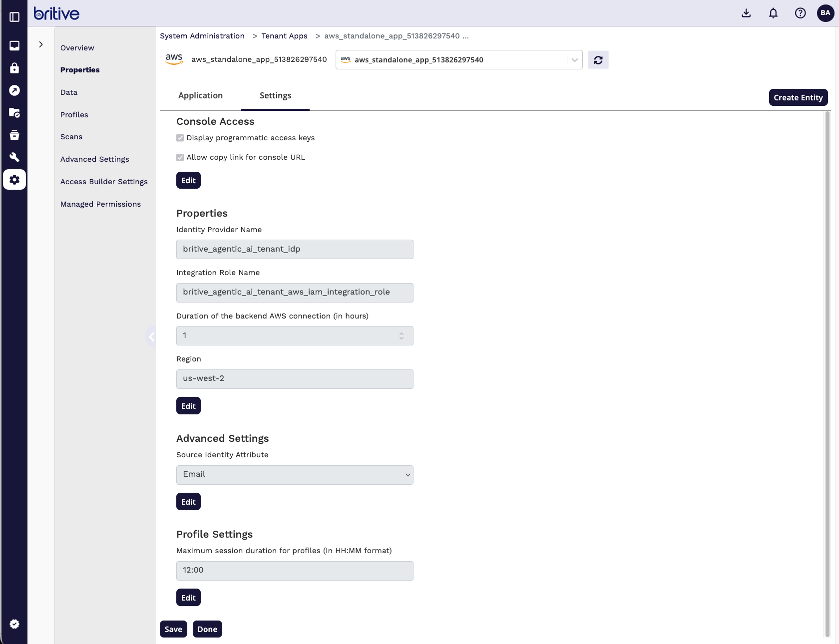
Task: Click the BA user avatar
Action: click(x=825, y=13)
